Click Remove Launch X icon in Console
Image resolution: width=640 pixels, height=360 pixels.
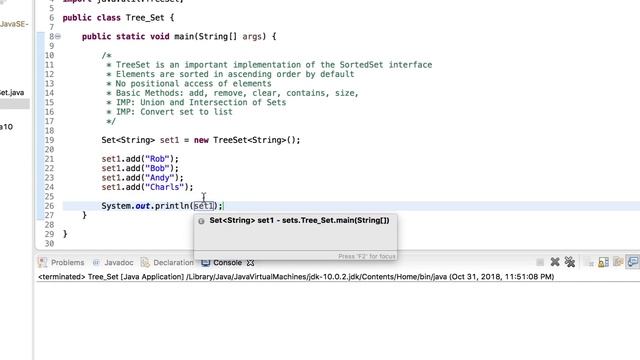click(555, 262)
